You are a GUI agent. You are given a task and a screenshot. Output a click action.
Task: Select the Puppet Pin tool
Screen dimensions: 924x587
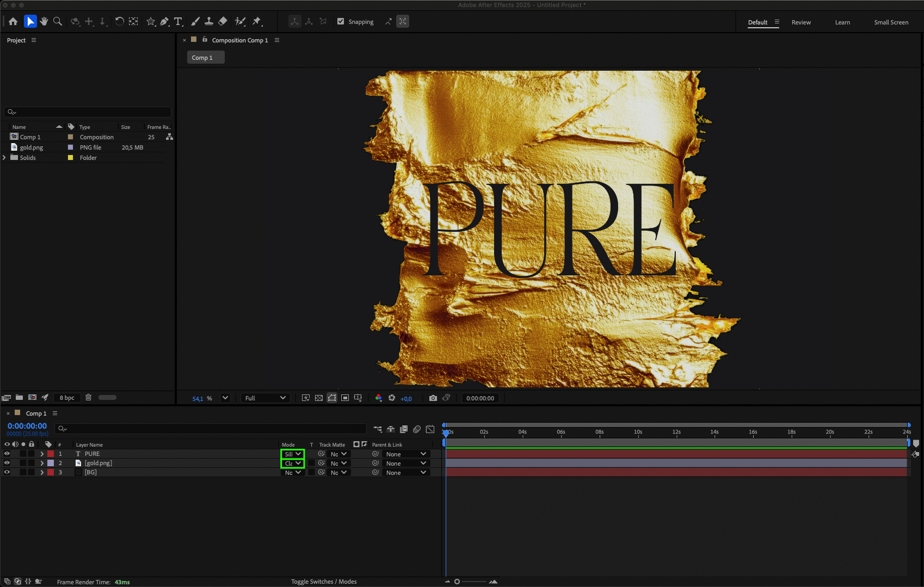(x=257, y=22)
